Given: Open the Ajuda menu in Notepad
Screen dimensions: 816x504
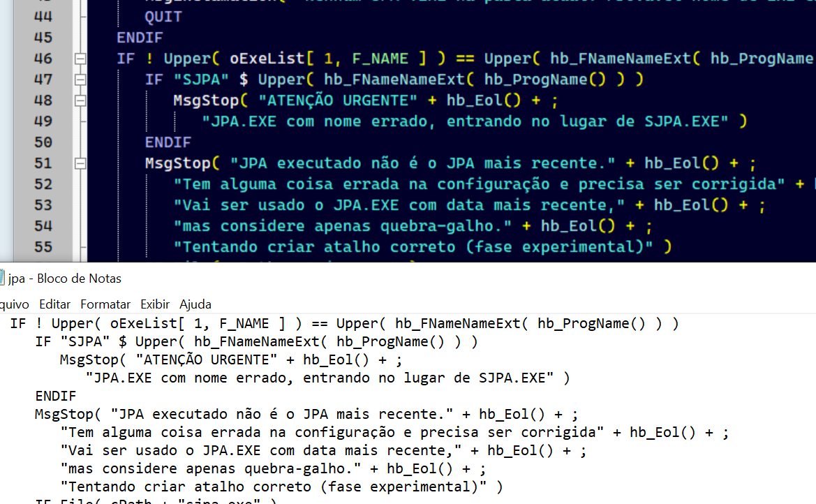Looking at the screenshot, I should click(195, 304).
